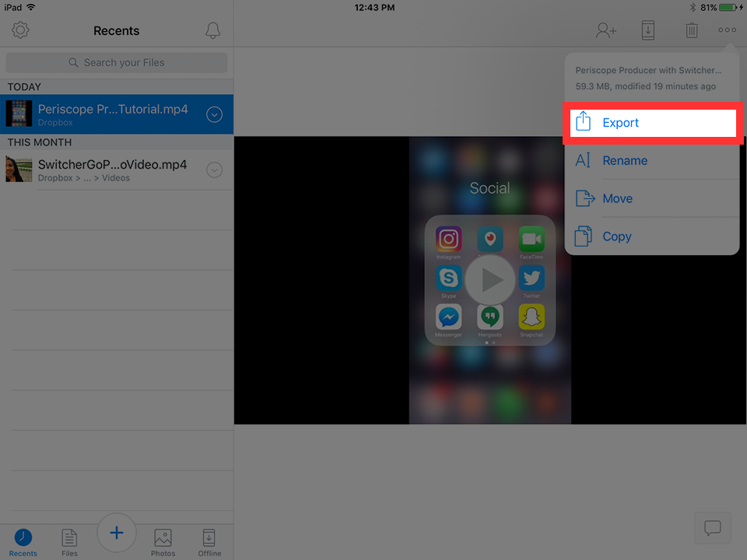This screenshot has width=747, height=560.
Task: Select Move in the popup menu
Action: 617,198
